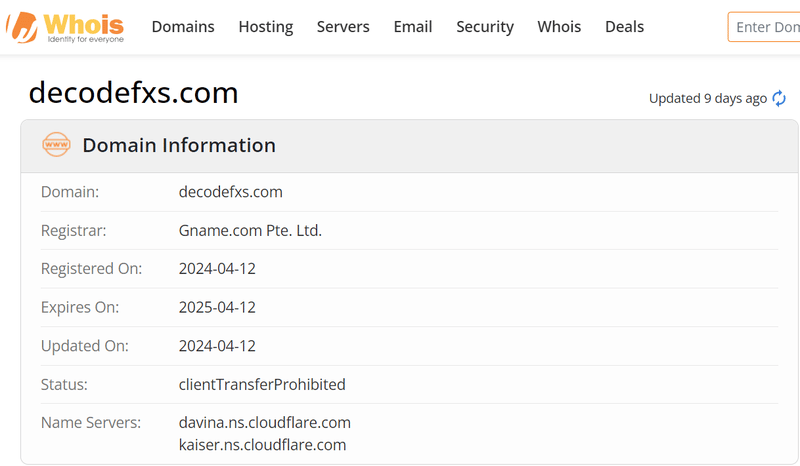Select the registrar name Gname.com Pte. Ltd.
Viewport: 800px width, 466px height.
pos(250,230)
